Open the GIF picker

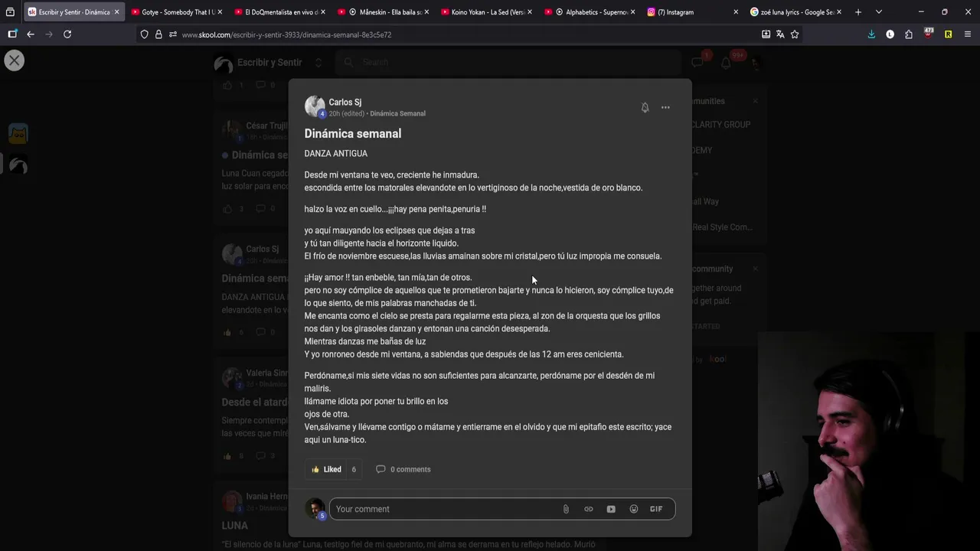click(656, 509)
